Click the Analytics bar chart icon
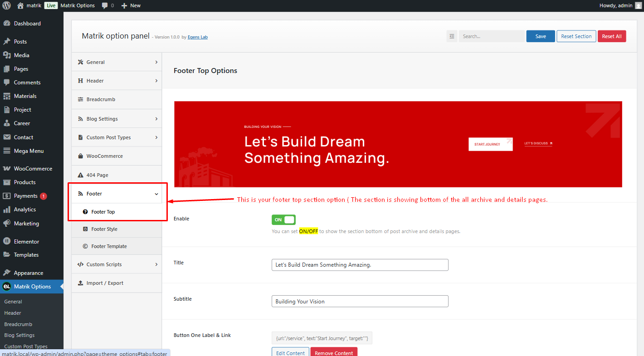The width and height of the screenshot is (644, 356). (7, 210)
